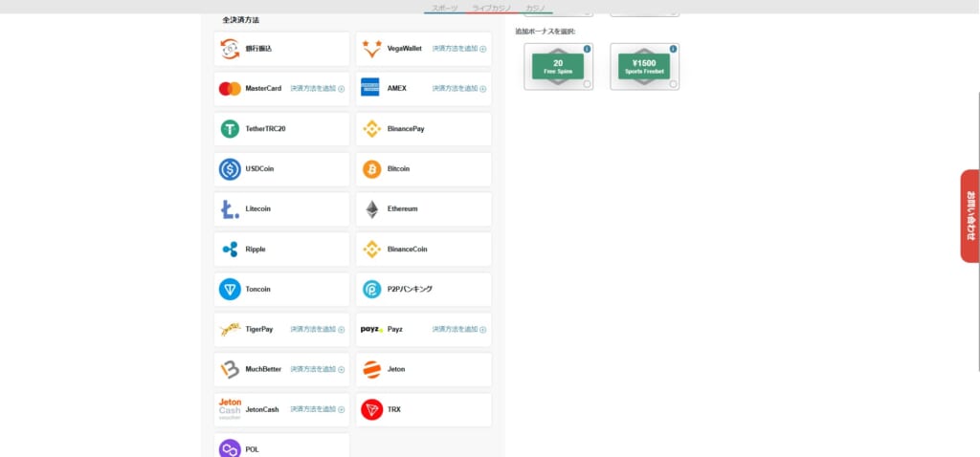Click the Litecoin logo
The image size is (980, 457).
230,209
